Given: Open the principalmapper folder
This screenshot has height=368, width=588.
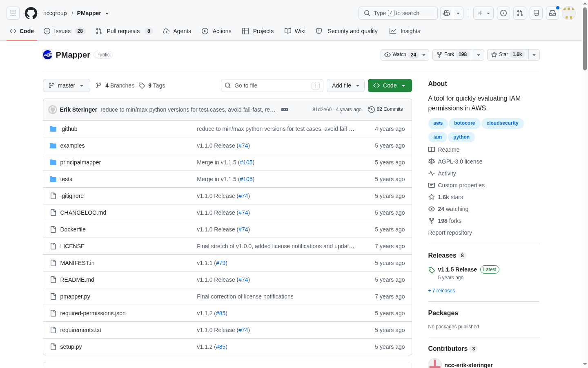Looking at the screenshot, I should pyautogui.click(x=80, y=162).
